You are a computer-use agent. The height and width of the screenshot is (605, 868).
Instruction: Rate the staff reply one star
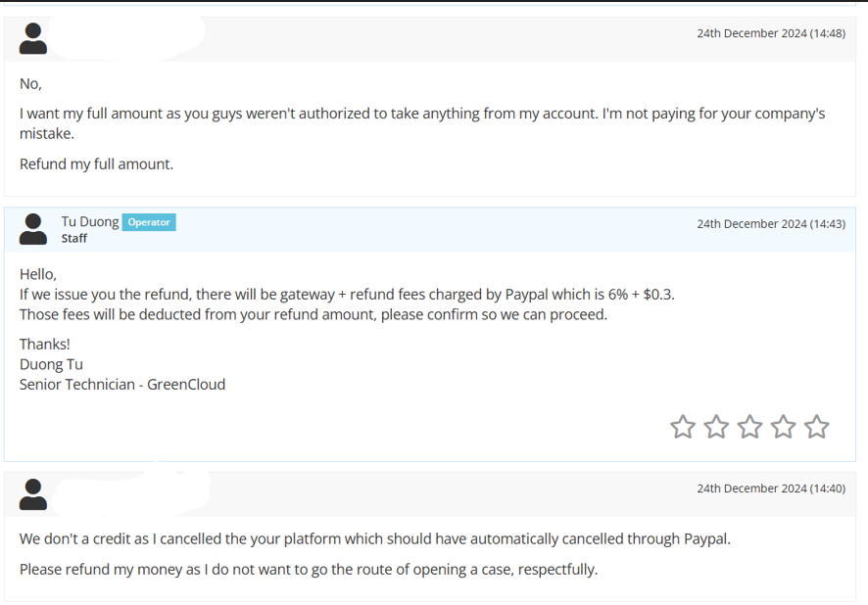pos(683,427)
